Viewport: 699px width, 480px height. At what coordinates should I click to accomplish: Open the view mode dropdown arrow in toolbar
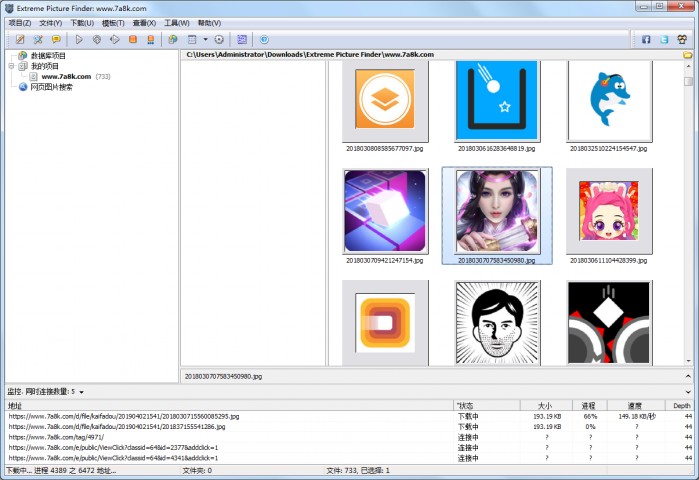[x=205, y=39]
